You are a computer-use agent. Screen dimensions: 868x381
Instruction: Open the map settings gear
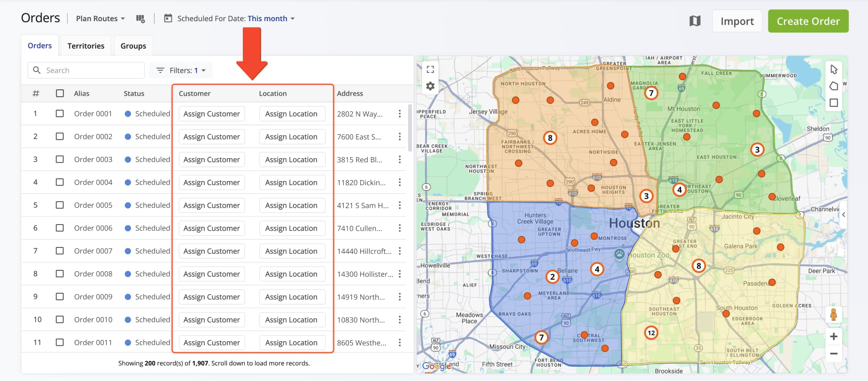(x=430, y=86)
